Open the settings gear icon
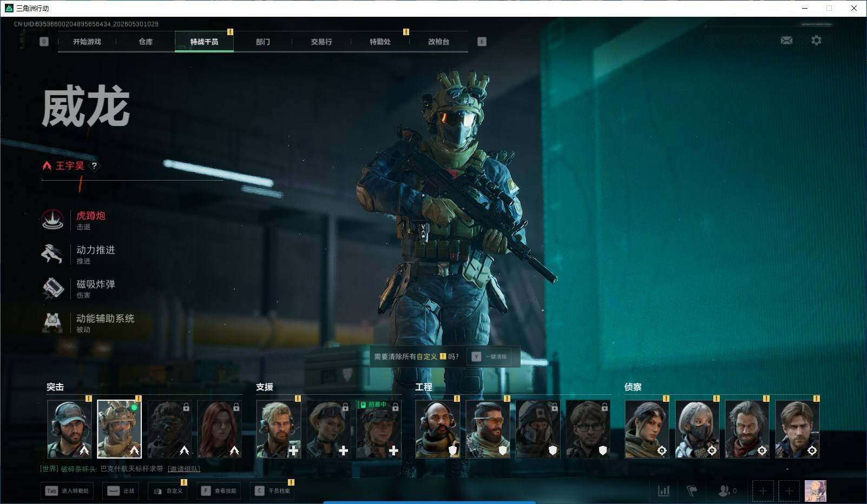This screenshot has height=504, width=867. pos(816,41)
